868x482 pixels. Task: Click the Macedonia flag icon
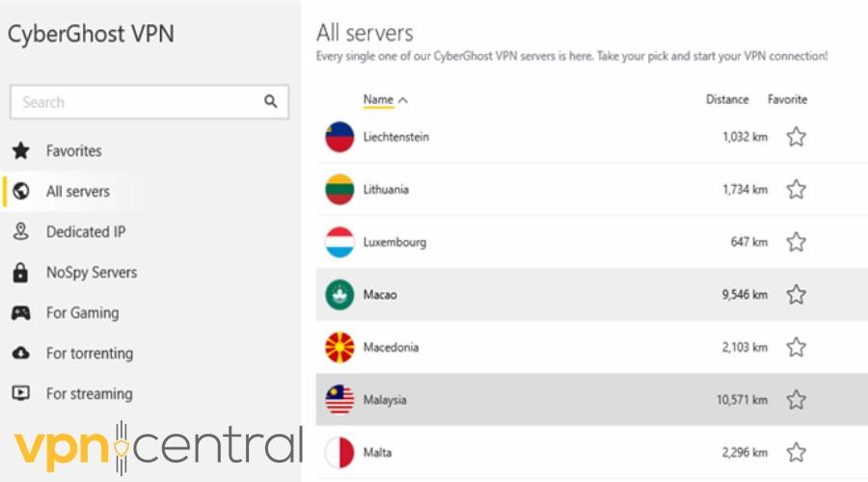339,347
